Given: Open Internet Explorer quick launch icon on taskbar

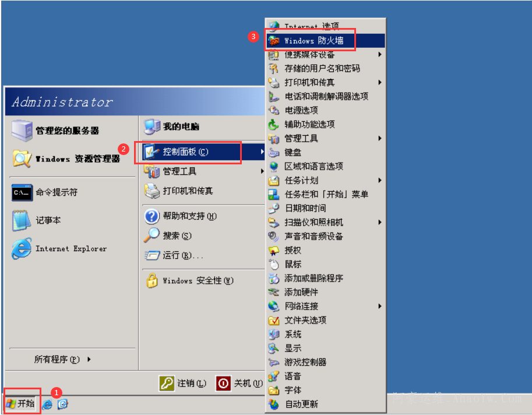Looking at the screenshot, I should 47,404.
